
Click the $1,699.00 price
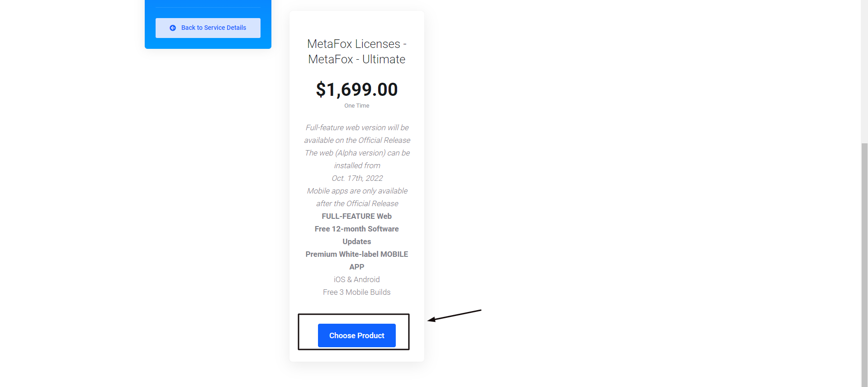pos(356,90)
